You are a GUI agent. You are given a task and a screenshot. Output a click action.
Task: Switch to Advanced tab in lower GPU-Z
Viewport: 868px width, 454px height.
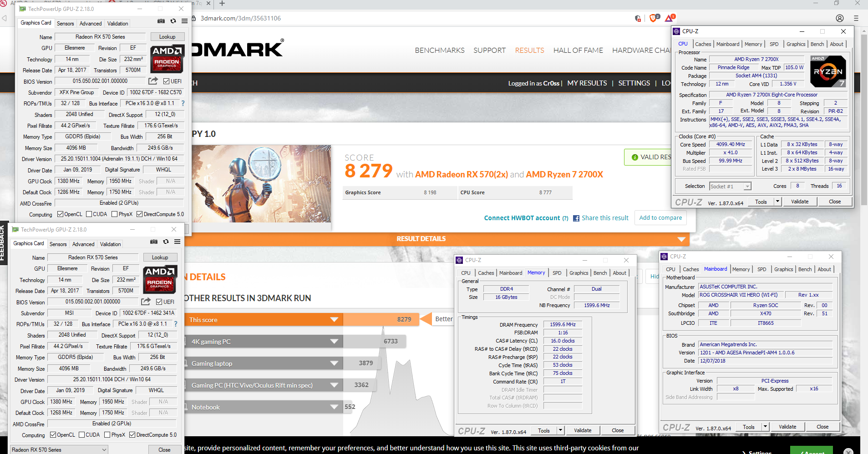(x=83, y=244)
